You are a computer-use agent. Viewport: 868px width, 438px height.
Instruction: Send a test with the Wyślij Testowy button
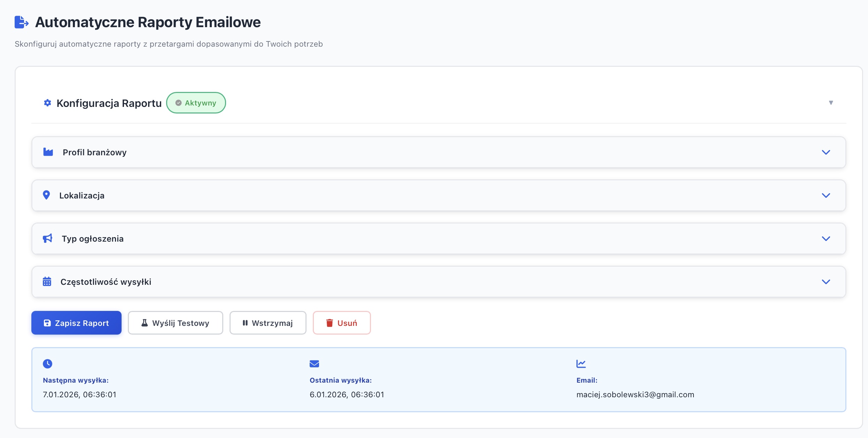[x=175, y=323]
